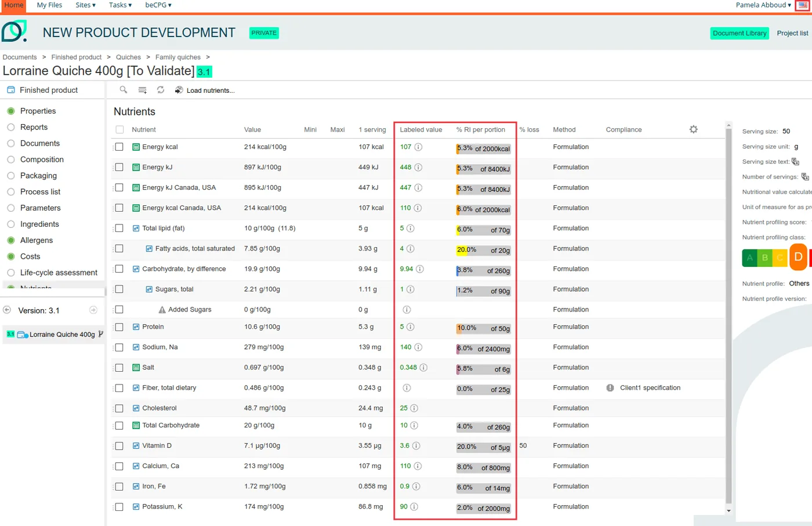This screenshot has height=526, width=812.
Task: Switch to the Composition section in sidebar
Action: (x=42, y=159)
